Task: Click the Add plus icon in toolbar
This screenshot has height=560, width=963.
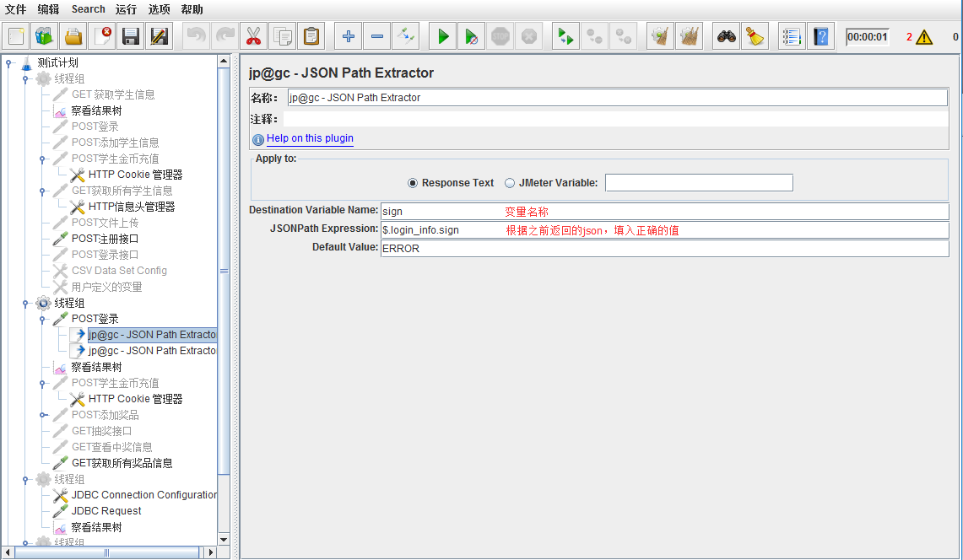Action: click(x=347, y=36)
